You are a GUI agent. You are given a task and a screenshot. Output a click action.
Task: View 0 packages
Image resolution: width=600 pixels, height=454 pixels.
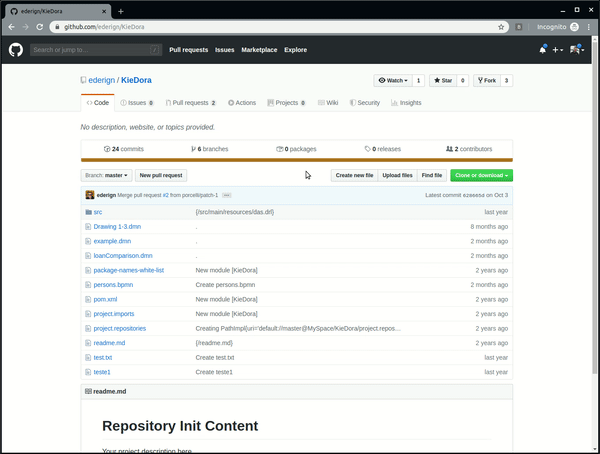pos(296,149)
